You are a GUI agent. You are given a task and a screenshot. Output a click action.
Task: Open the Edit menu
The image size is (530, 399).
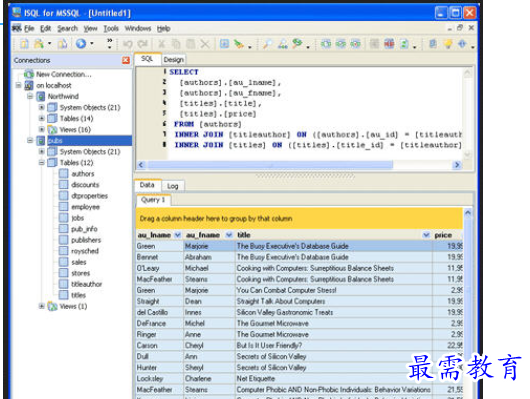[x=45, y=28]
